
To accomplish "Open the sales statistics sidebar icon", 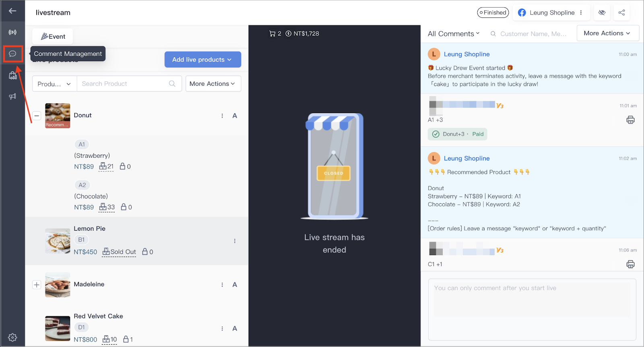I will click(12, 75).
